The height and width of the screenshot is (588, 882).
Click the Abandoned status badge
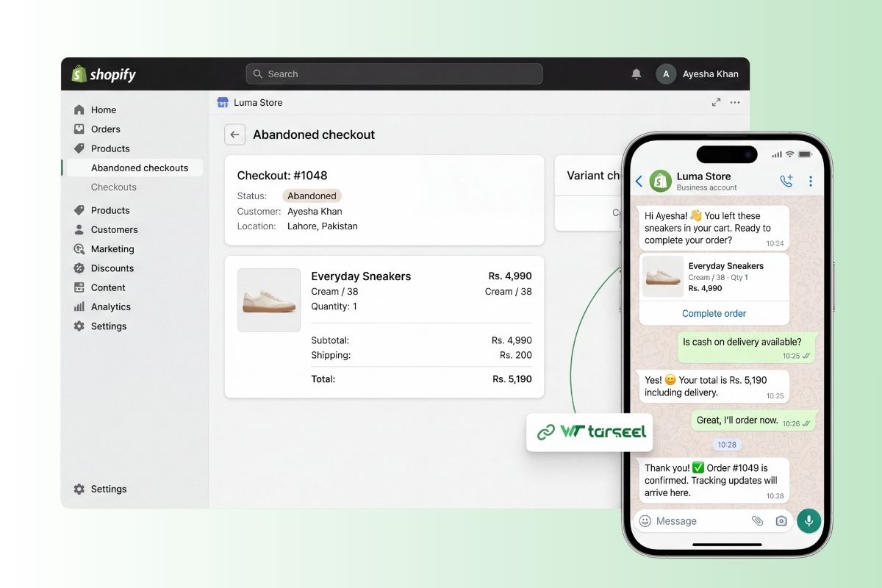point(312,196)
